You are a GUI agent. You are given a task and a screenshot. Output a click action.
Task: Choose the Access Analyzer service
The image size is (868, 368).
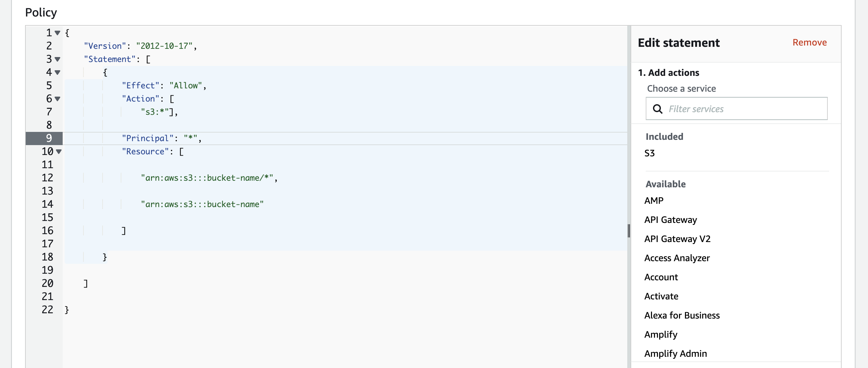[677, 258]
